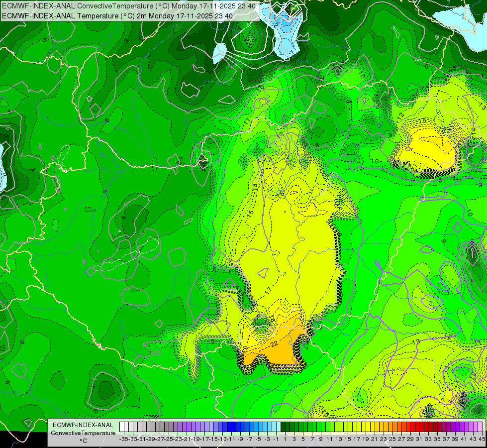The height and width of the screenshot is (448, 487).
Task: Click the legend value '-35'
Action: (124, 439)
